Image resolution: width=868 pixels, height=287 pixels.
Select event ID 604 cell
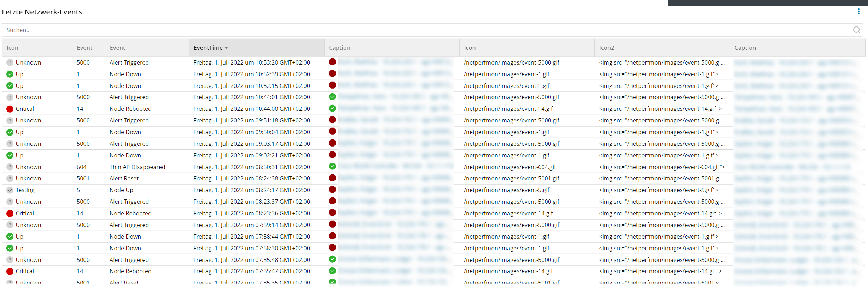click(82, 167)
